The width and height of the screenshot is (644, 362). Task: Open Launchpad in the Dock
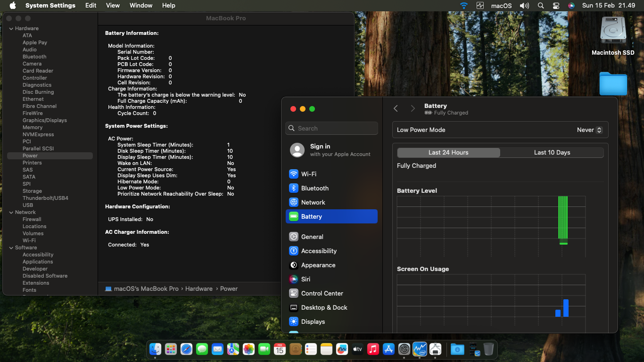click(x=171, y=349)
